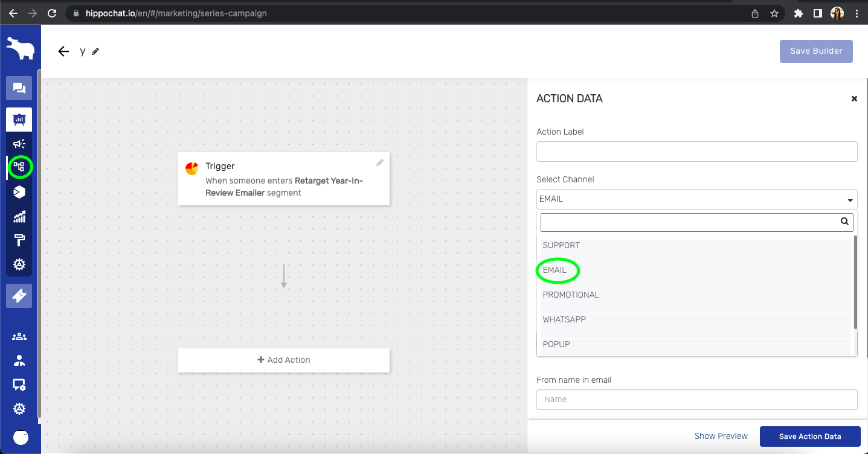
Task: Click the ticket icon in sidebar
Action: [19, 296]
